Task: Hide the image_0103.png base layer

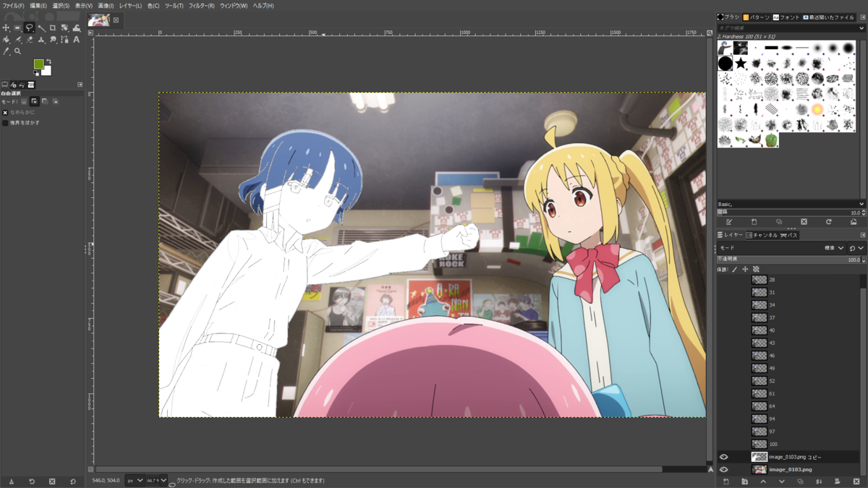Action: [723, 469]
